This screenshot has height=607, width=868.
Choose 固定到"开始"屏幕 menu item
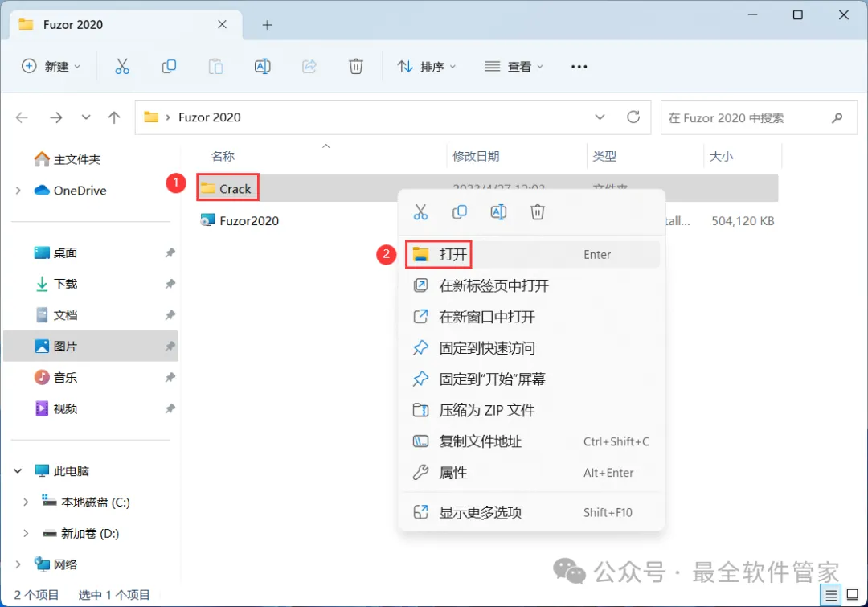(x=531, y=379)
